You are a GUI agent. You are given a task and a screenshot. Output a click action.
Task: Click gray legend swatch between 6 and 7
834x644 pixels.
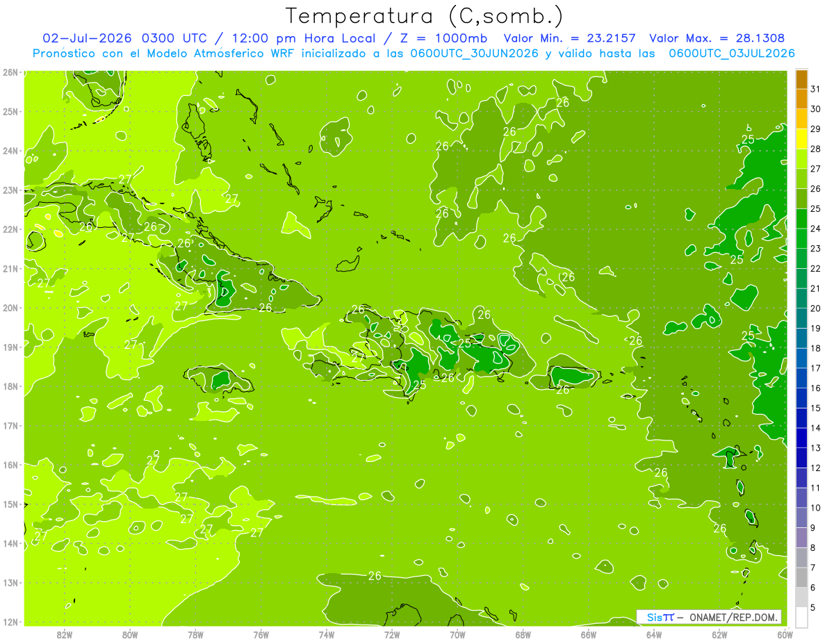pos(801,577)
